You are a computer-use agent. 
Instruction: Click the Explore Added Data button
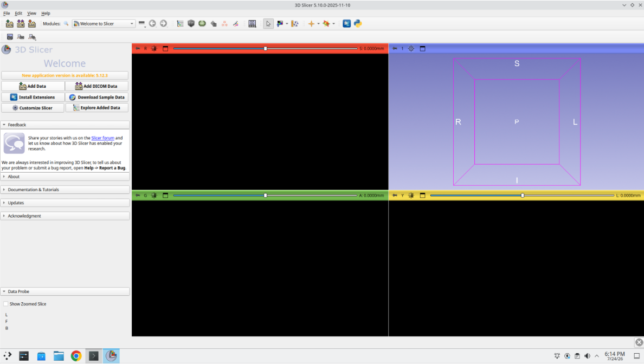tap(96, 108)
